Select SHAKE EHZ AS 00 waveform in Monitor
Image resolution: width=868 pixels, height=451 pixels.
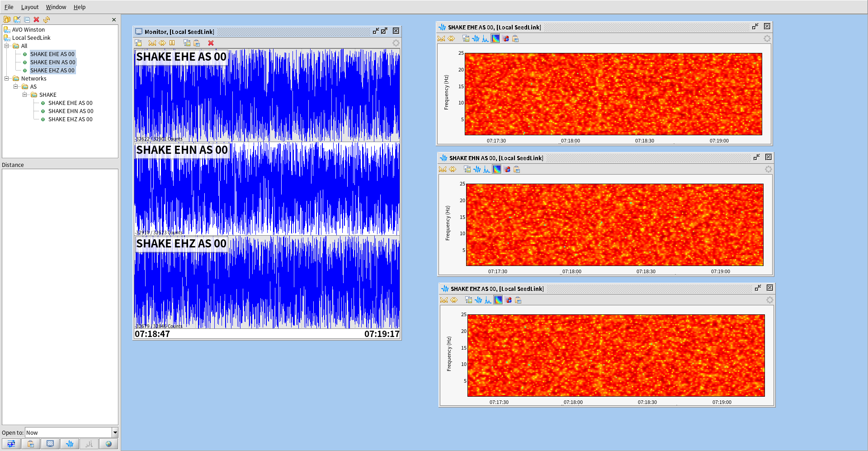(x=267, y=282)
